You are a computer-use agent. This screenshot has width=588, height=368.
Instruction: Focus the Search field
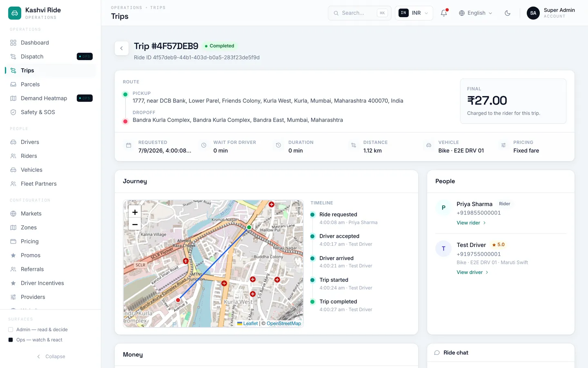359,13
